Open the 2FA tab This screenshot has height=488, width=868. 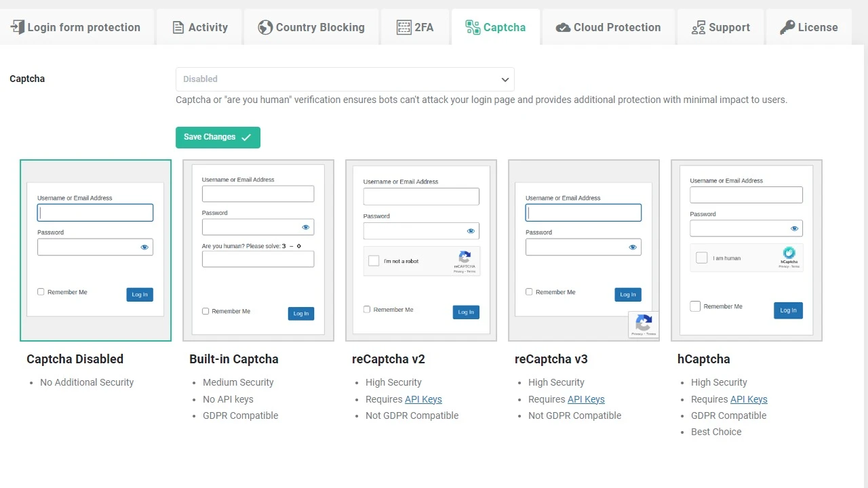click(415, 27)
